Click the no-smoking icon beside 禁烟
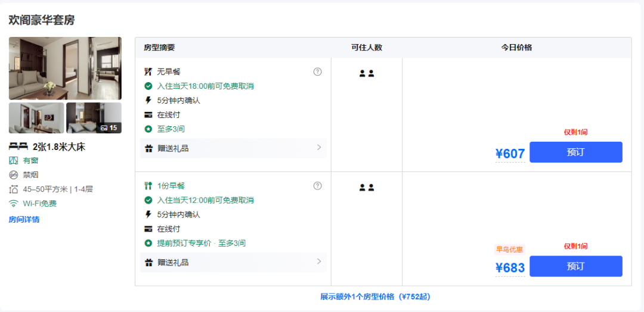 [14, 175]
